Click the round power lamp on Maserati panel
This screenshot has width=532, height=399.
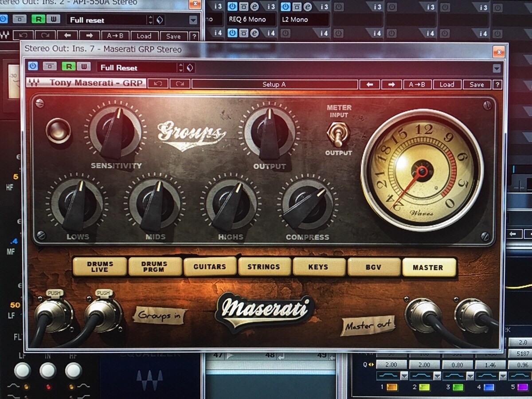(58, 130)
